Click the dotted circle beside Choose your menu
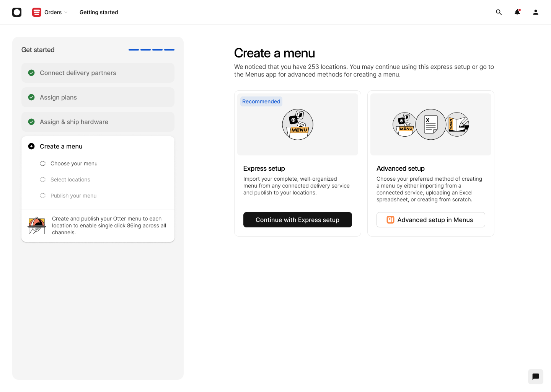 point(43,163)
